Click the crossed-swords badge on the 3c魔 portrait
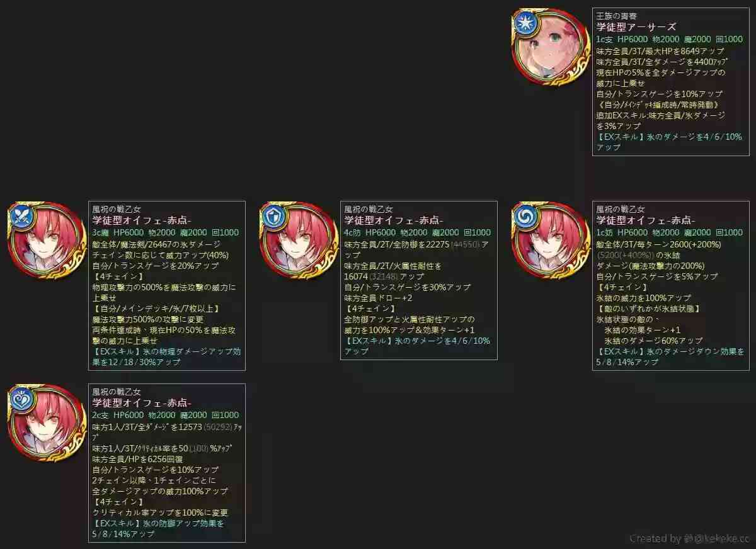 [20, 217]
